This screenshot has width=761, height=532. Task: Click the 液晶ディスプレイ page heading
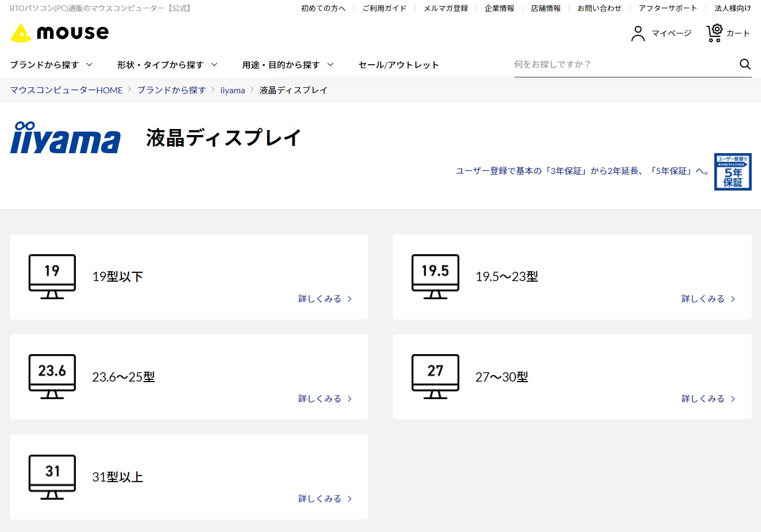[224, 138]
